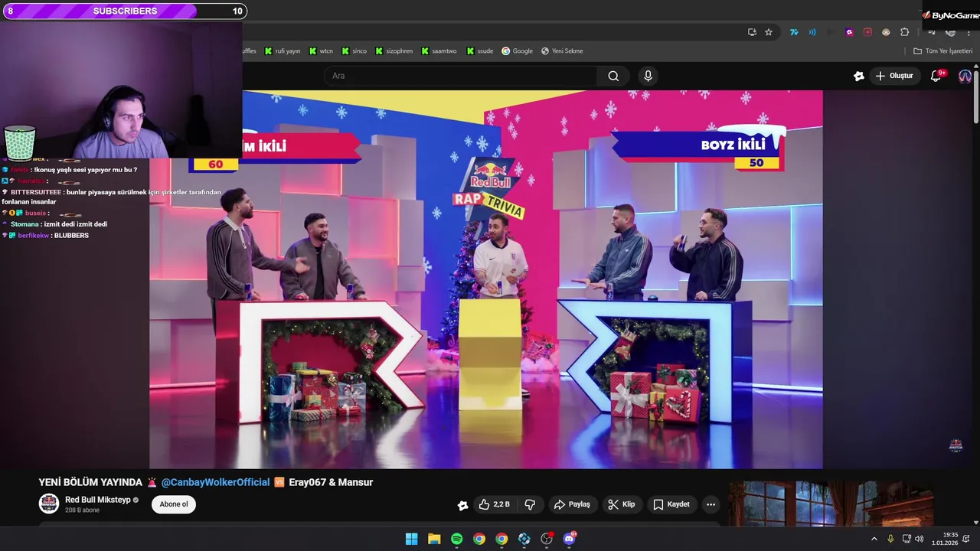Click the star-shaped icon beside Oluştur
This screenshot has height=551, width=980.
point(859,76)
